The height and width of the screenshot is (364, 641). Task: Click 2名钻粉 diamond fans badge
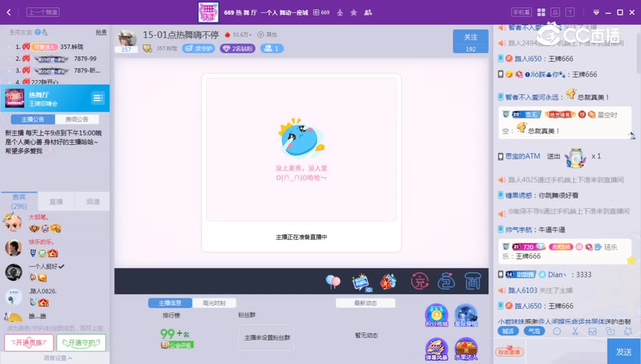pos(237,49)
